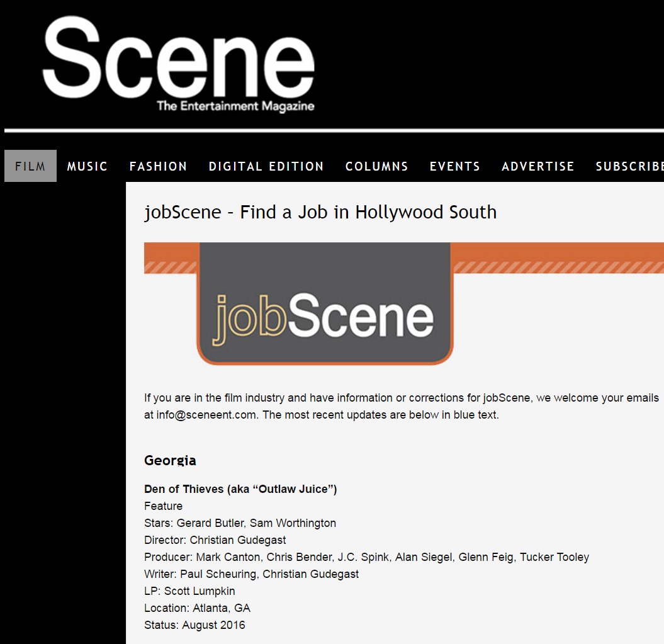Image resolution: width=664 pixels, height=644 pixels.
Task: Click the Director: Christian Gudegast line
Action: tap(215, 540)
